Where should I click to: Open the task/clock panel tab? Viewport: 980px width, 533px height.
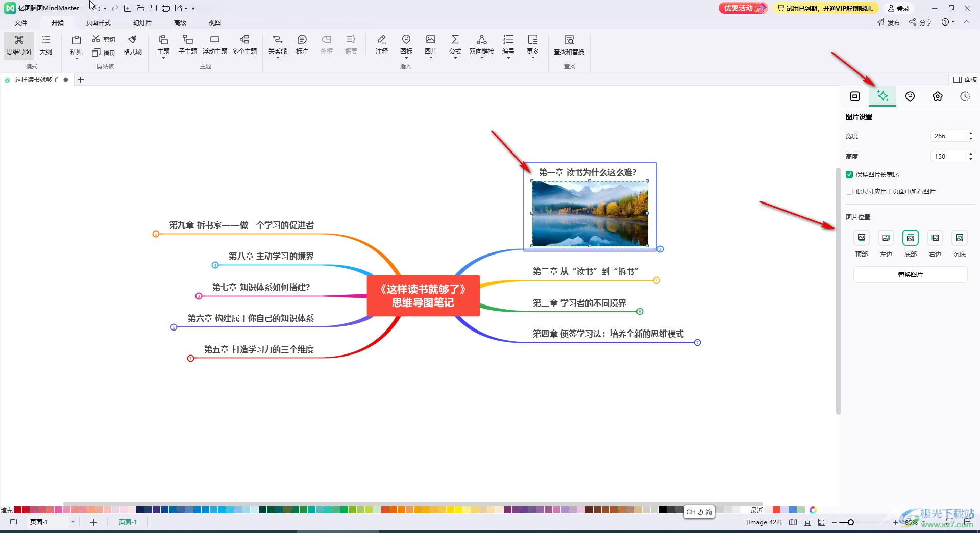(965, 96)
